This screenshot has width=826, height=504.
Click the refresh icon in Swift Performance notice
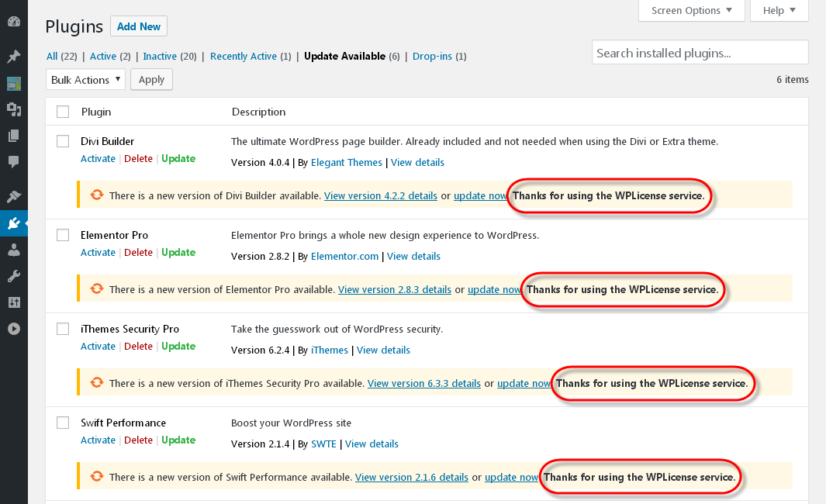(96, 476)
